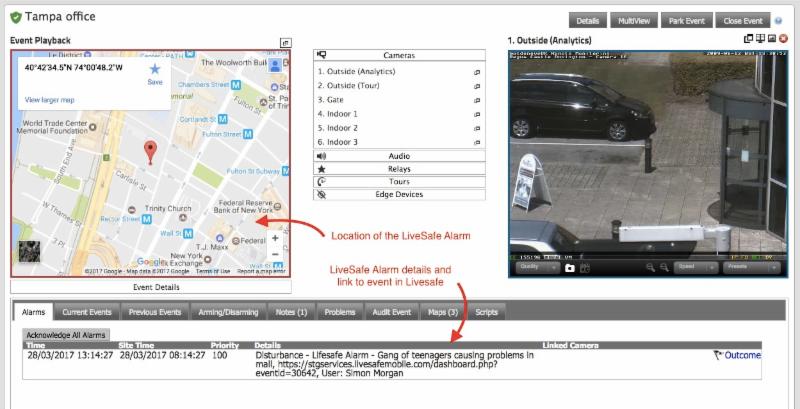Click the green shield icon by Tampa office
The image size is (800, 409).
coord(16,17)
